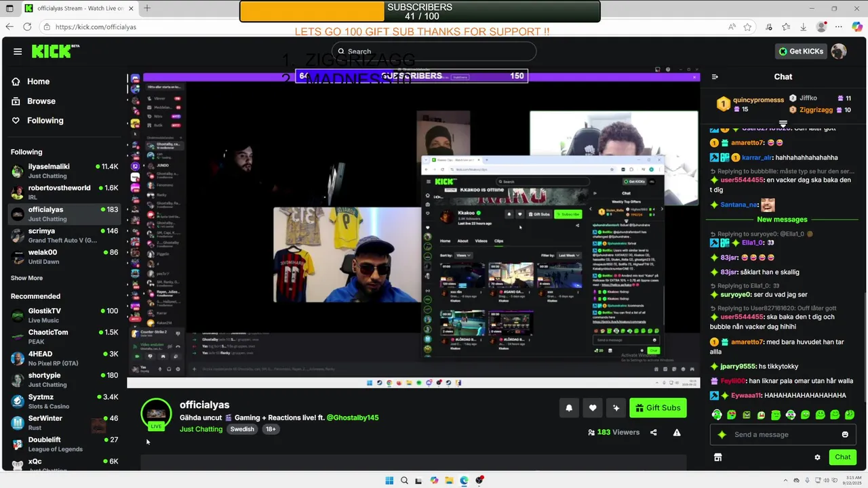Click the Just Chatting category link
This screenshot has height=488, width=868.
pyautogui.click(x=201, y=429)
